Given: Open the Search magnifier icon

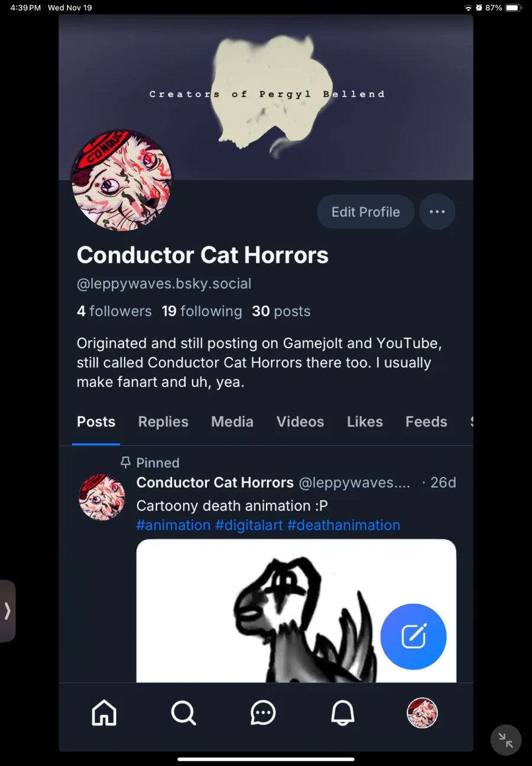Looking at the screenshot, I should [183, 713].
